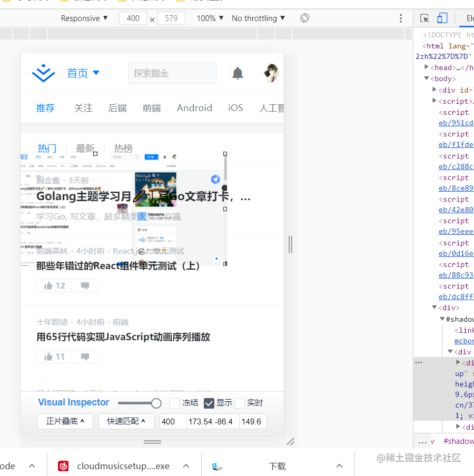Like the JavaScript动画序列播放 article
The width and height of the screenshot is (474, 476).
point(54,356)
